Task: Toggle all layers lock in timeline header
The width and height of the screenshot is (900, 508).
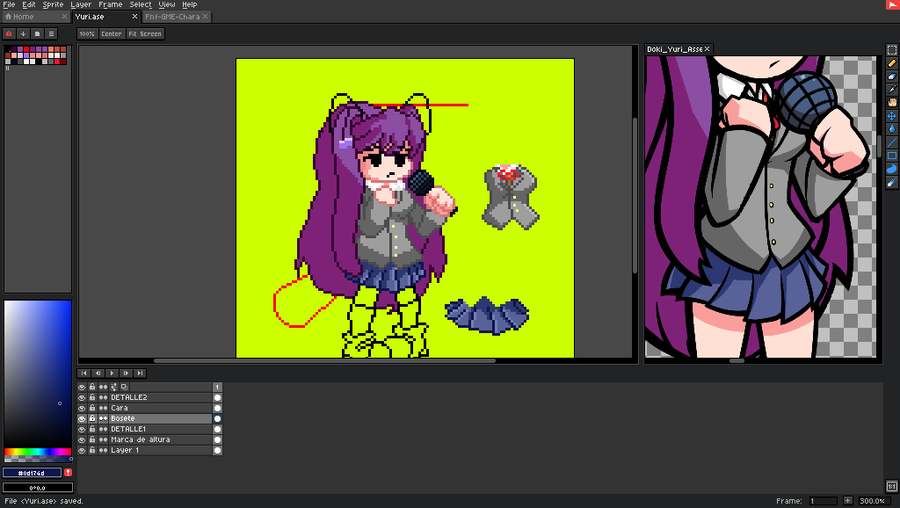Action: (92, 387)
